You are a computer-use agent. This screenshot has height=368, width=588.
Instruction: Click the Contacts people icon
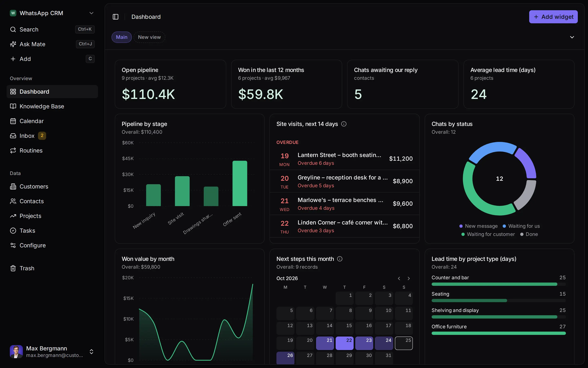click(x=13, y=201)
